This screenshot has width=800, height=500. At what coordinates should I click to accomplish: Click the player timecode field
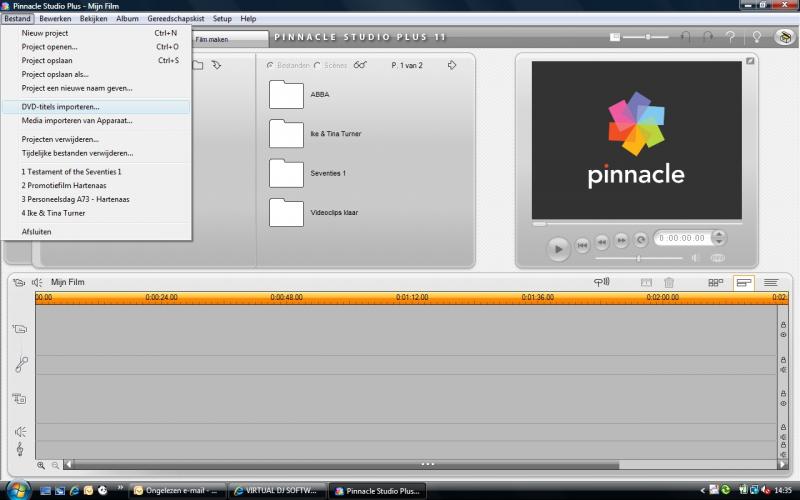tap(683, 238)
